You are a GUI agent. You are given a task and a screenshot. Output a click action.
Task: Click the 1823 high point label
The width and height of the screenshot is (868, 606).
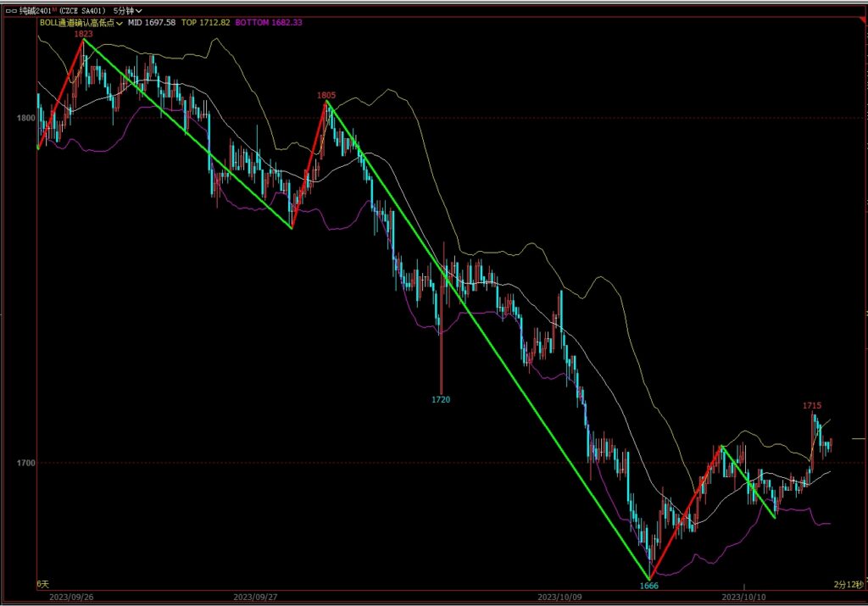tap(83, 34)
